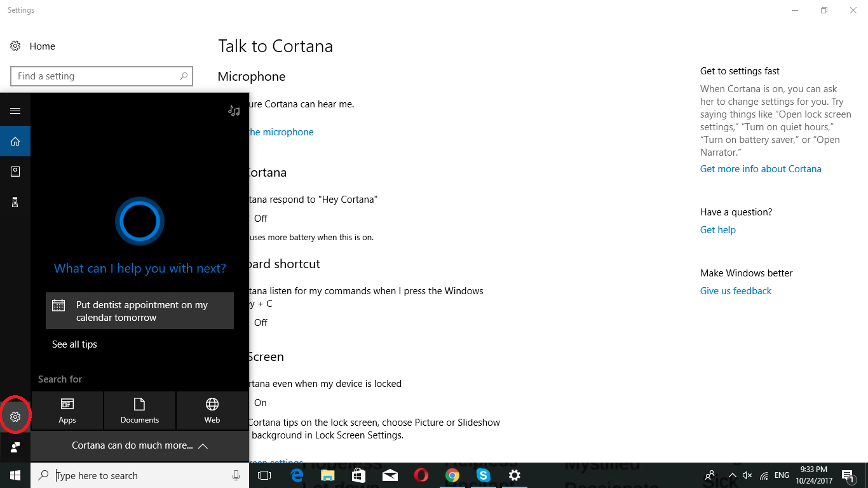Click the music recognition note icon
The width and height of the screenshot is (868, 488).
(234, 111)
